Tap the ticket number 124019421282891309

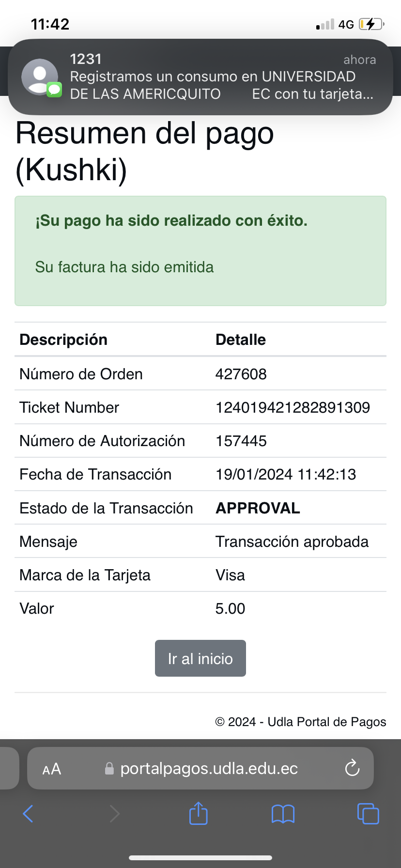click(293, 407)
